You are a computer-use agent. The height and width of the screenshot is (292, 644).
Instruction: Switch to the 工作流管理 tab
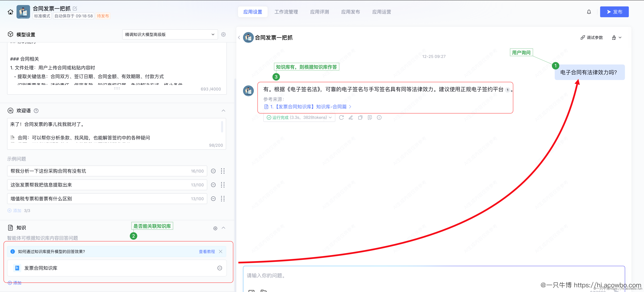[x=286, y=11]
